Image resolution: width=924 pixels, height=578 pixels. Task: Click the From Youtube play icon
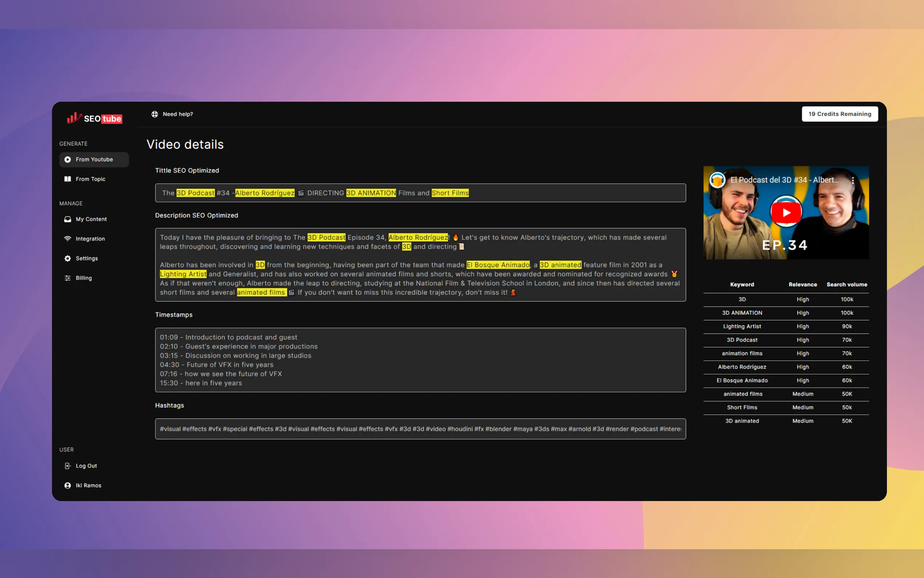pyautogui.click(x=68, y=159)
